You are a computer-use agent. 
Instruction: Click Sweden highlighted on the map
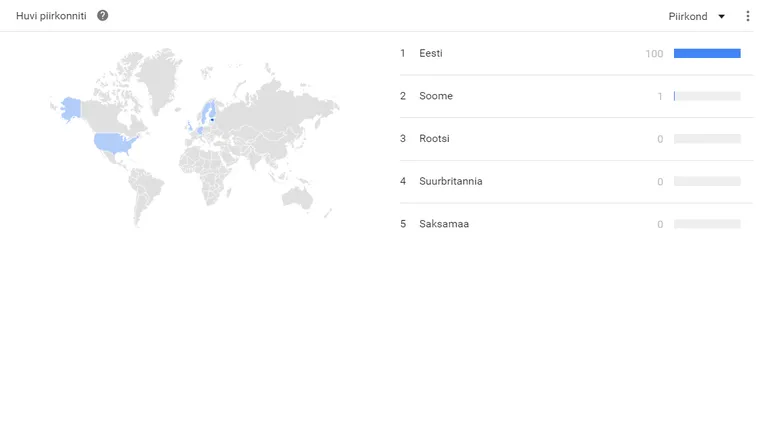coord(205,114)
